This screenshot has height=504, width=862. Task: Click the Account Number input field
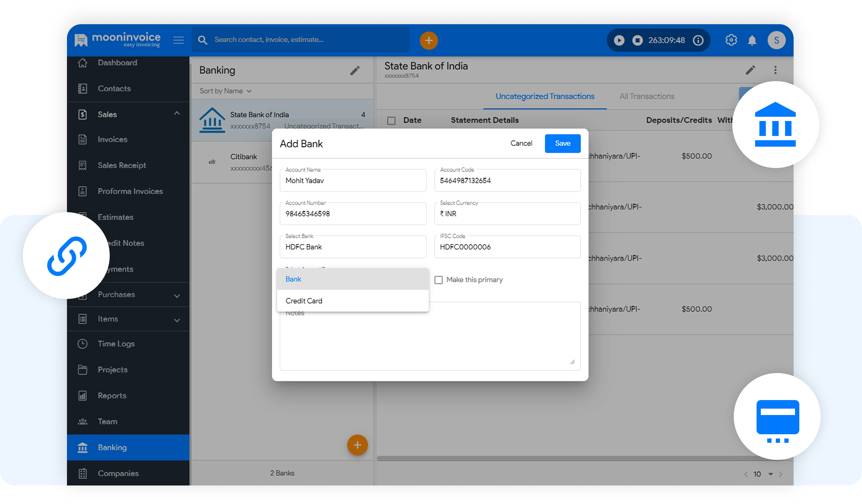[353, 214]
